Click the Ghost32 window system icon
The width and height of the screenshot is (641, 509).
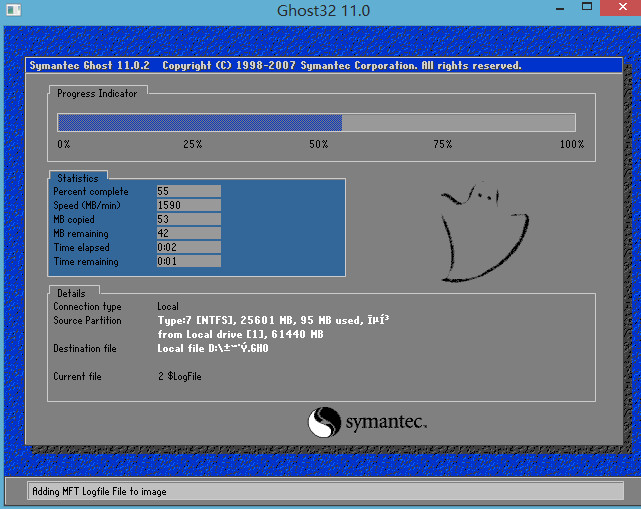tap(13, 9)
